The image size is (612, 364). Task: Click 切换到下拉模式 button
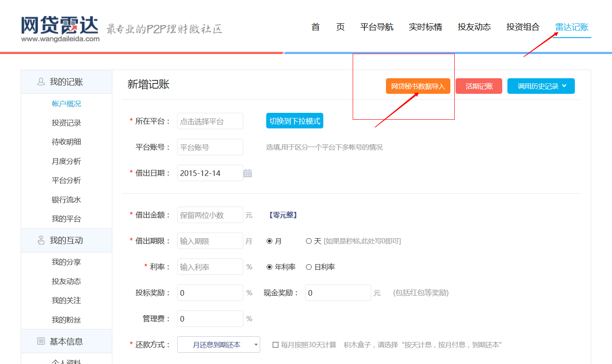[x=295, y=121]
